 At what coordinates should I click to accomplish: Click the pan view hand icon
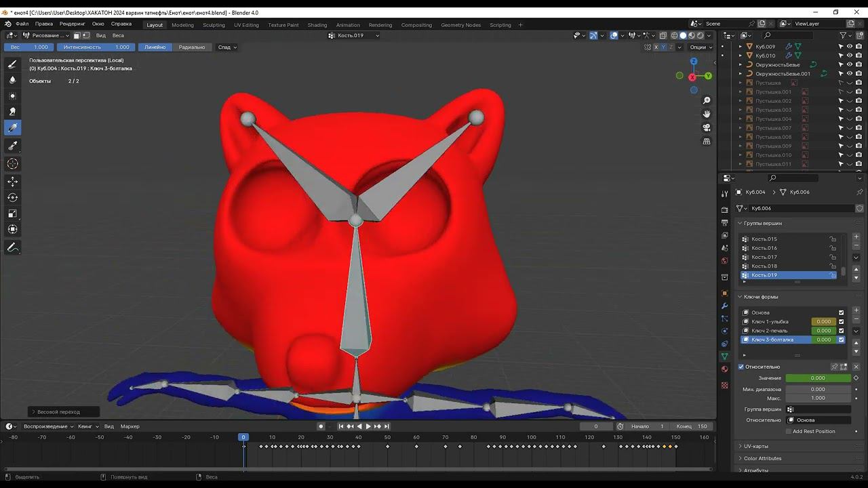point(707,114)
